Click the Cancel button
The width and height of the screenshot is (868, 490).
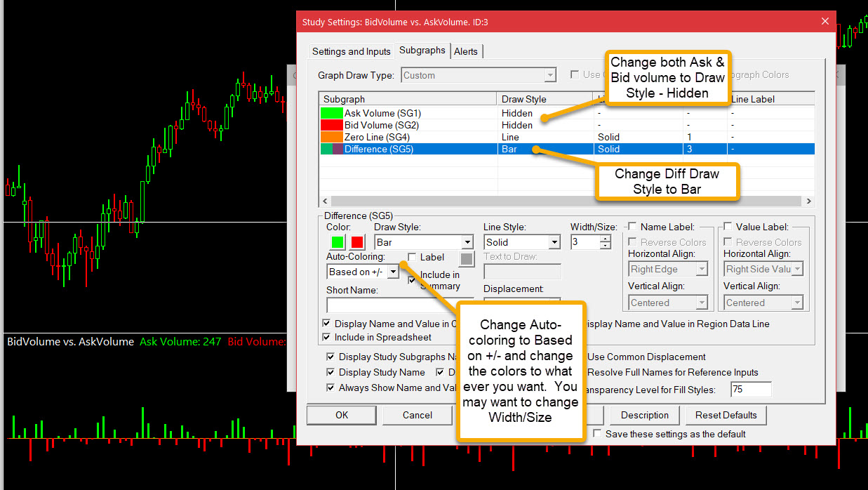pos(418,415)
